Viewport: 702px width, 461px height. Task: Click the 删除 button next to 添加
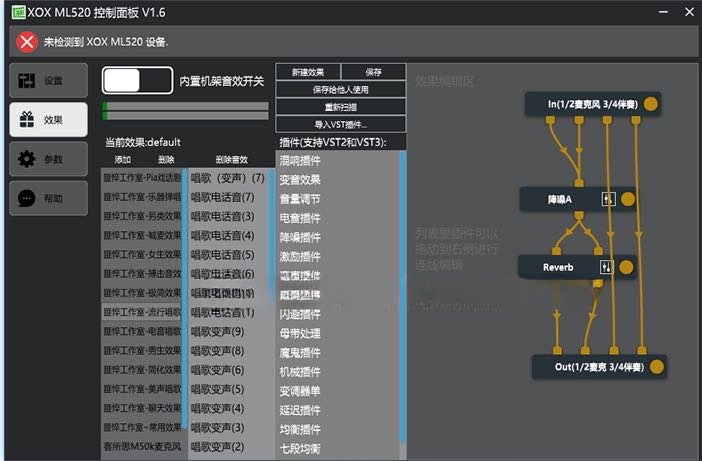tap(166, 159)
